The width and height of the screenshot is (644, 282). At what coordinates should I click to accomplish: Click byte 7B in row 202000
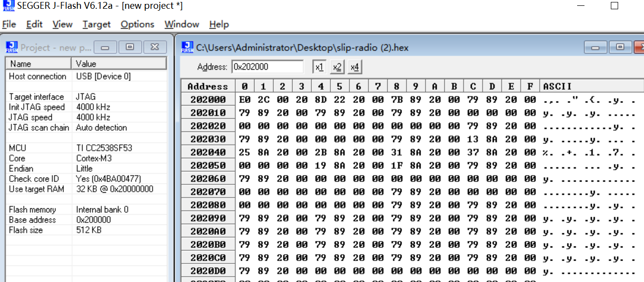(397, 100)
